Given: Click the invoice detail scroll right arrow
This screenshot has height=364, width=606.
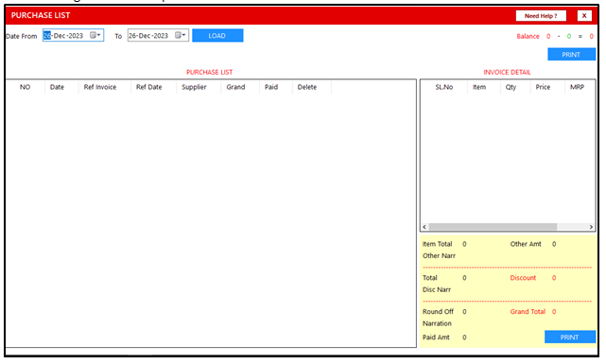Looking at the screenshot, I should pyautogui.click(x=591, y=227).
